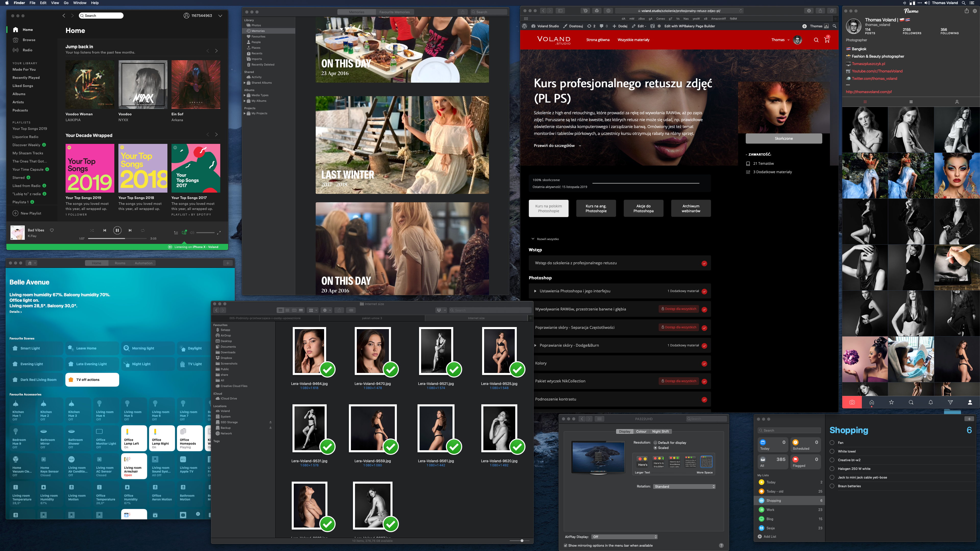The width and height of the screenshot is (980, 551).
Task: Toggle shuffle in Spotify player
Action: [x=92, y=230]
